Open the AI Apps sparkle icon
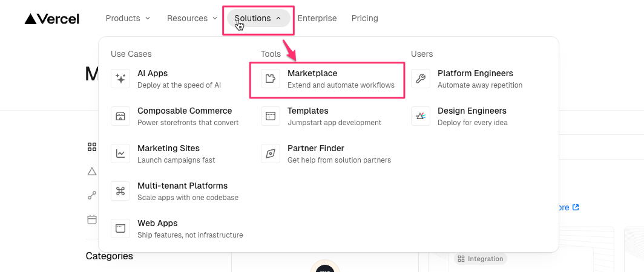Image resolution: width=644 pixels, height=272 pixels. [x=120, y=79]
